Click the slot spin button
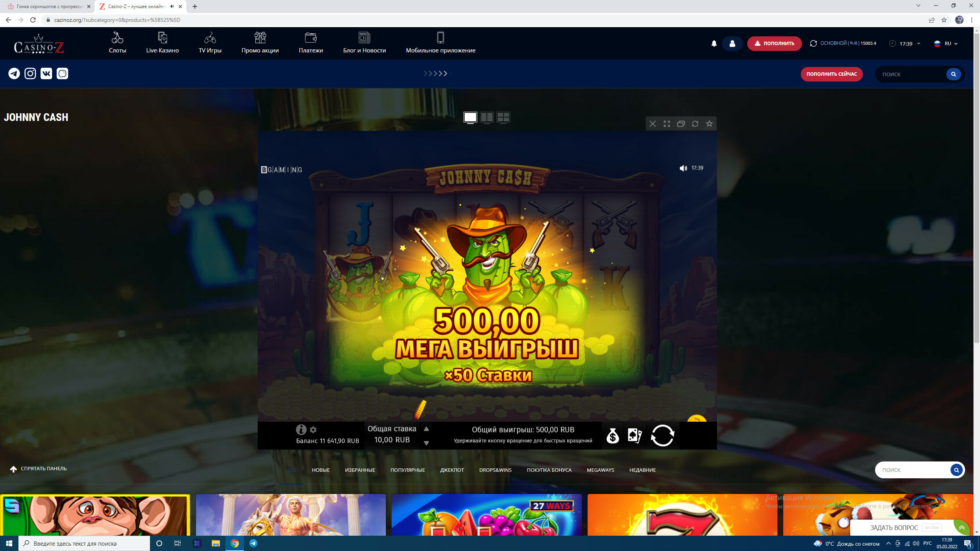 pyautogui.click(x=662, y=435)
